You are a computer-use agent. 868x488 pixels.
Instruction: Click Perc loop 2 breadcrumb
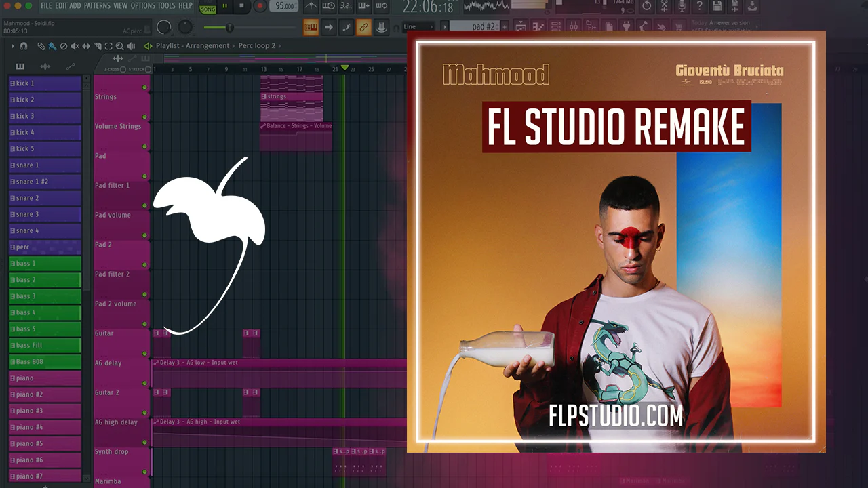coord(257,46)
